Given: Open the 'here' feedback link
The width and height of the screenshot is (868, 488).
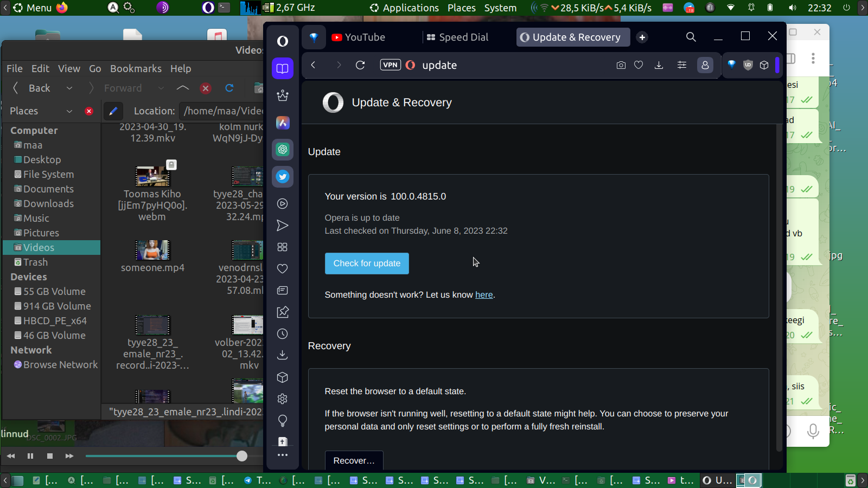Looking at the screenshot, I should (x=484, y=295).
